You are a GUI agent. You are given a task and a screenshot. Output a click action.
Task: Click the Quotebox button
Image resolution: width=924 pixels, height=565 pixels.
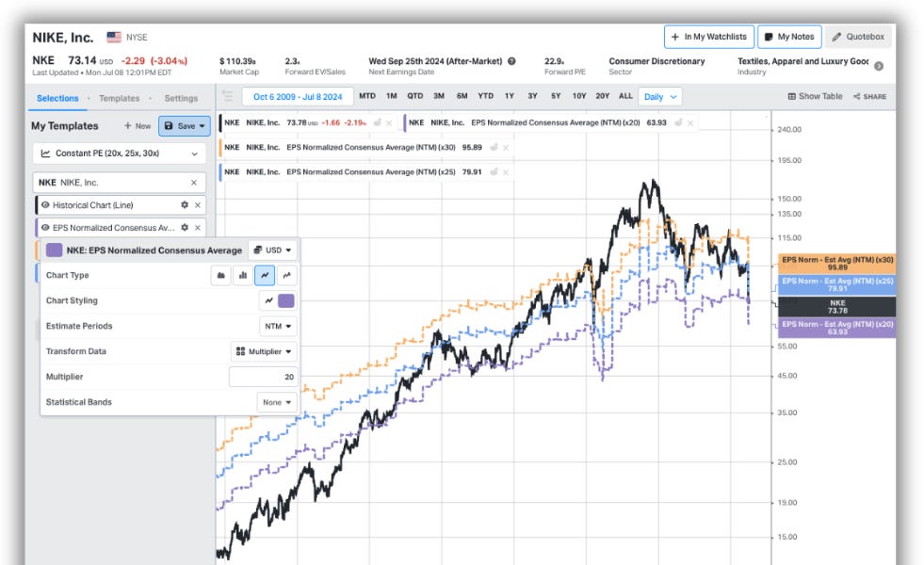point(858,37)
